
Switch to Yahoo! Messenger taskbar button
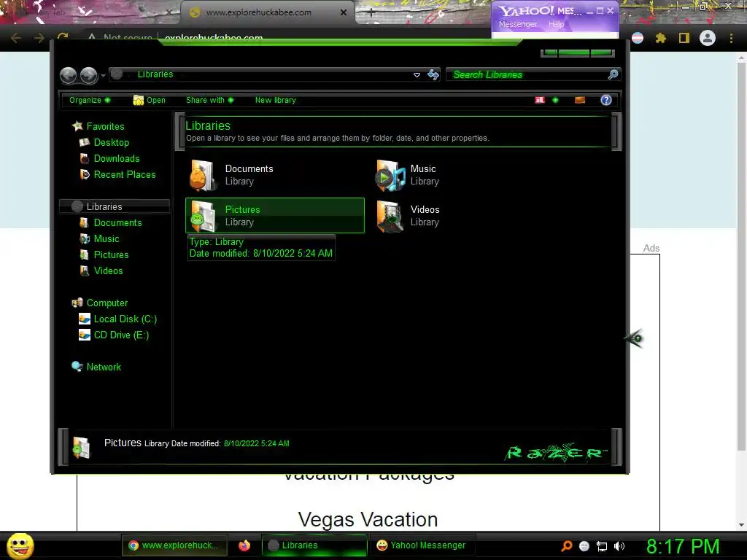pyautogui.click(x=421, y=545)
